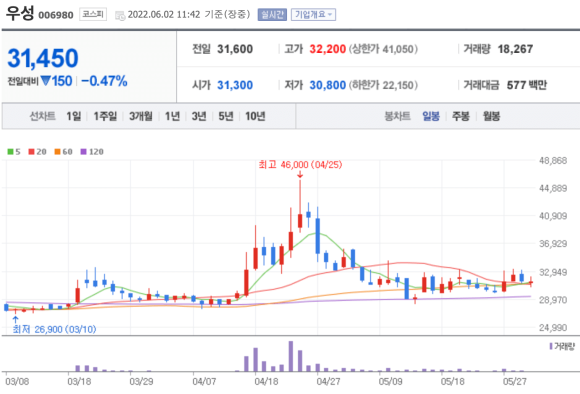Click the 04/18 date axis label
The height and width of the screenshot is (394, 580).
coord(266,381)
